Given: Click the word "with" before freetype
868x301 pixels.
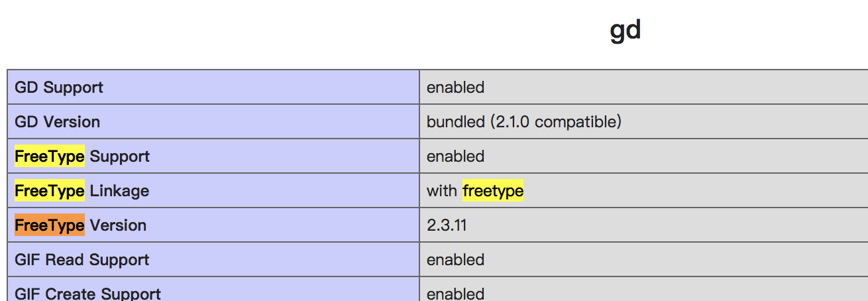Looking at the screenshot, I should pos(441,191).
